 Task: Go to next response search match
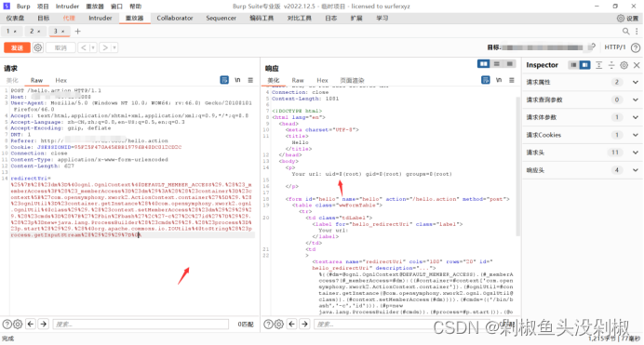pyautogui.click(x=304, y=325)
